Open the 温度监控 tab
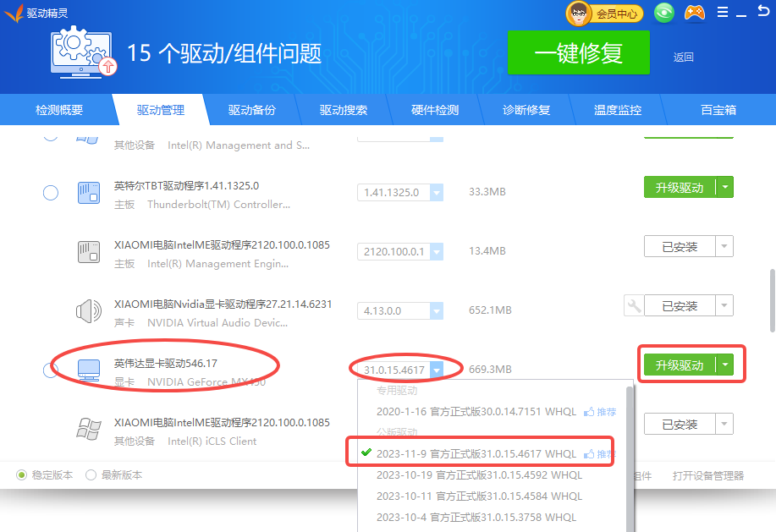 point(617,110)
